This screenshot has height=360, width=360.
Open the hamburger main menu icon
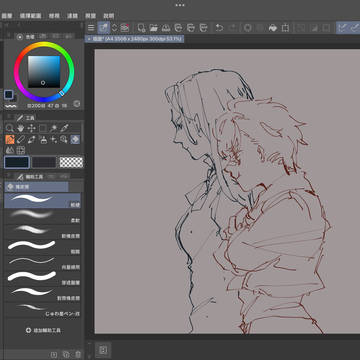click(x=91, y=28)
